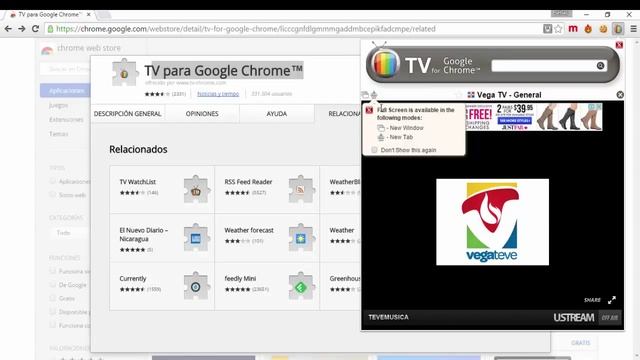Screen dimensions: 640x360
Task: Click the SHARE button on Ustream player
Action: (x=592, y=300)
